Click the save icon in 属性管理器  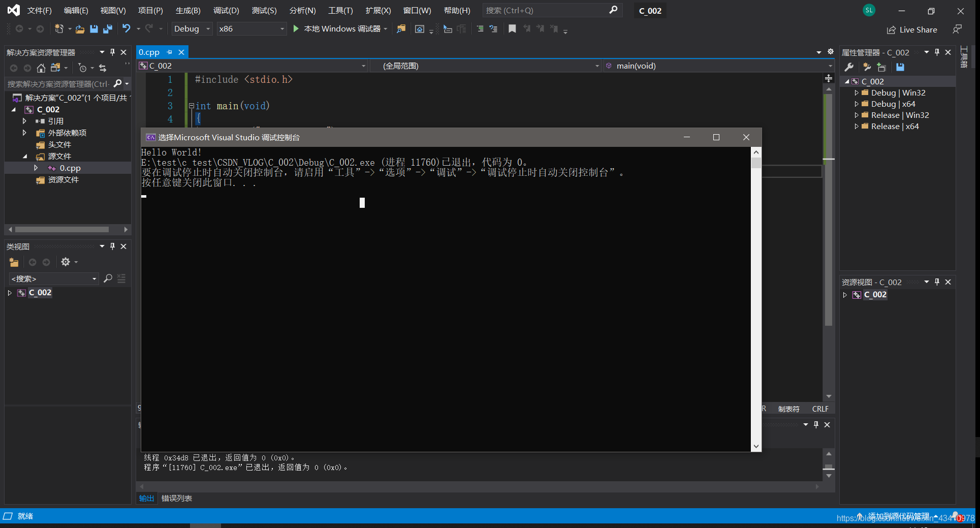(900, 67)
